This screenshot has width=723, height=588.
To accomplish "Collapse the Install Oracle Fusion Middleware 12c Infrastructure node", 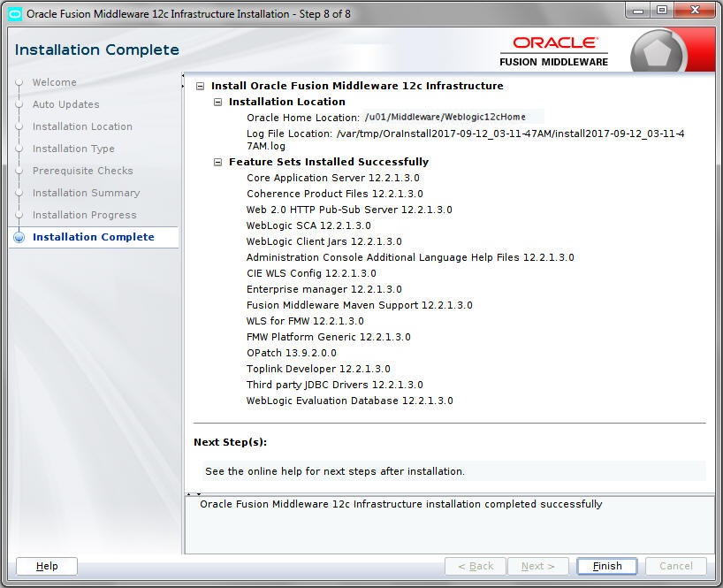I will click(x=200, y=87).
